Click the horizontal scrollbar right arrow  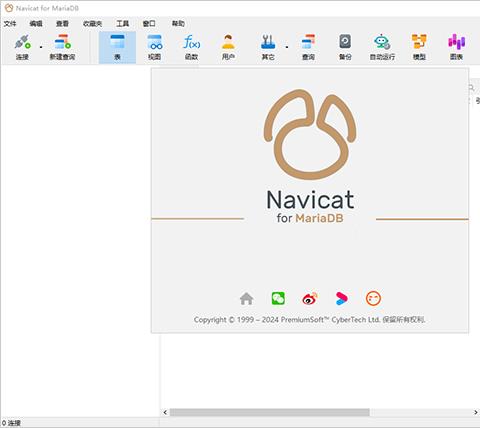point(476,412)
